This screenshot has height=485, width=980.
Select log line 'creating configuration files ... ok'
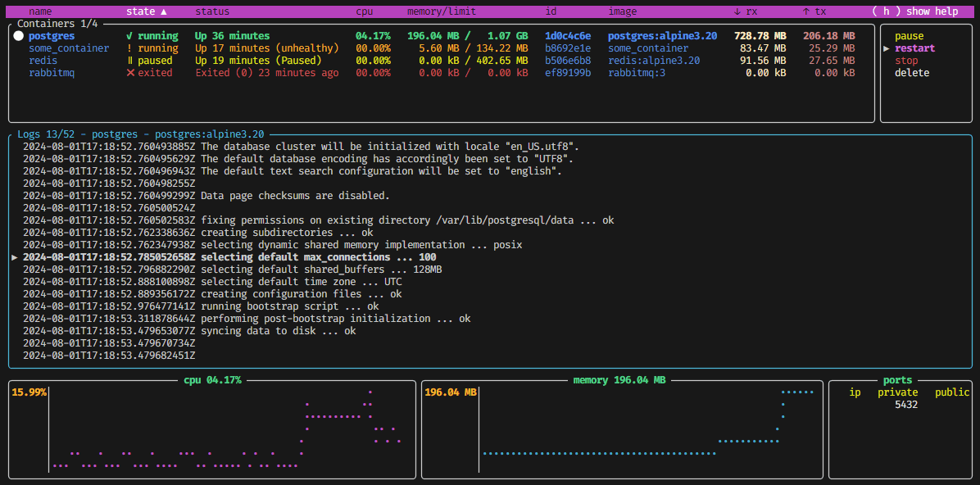pos(212,294)
